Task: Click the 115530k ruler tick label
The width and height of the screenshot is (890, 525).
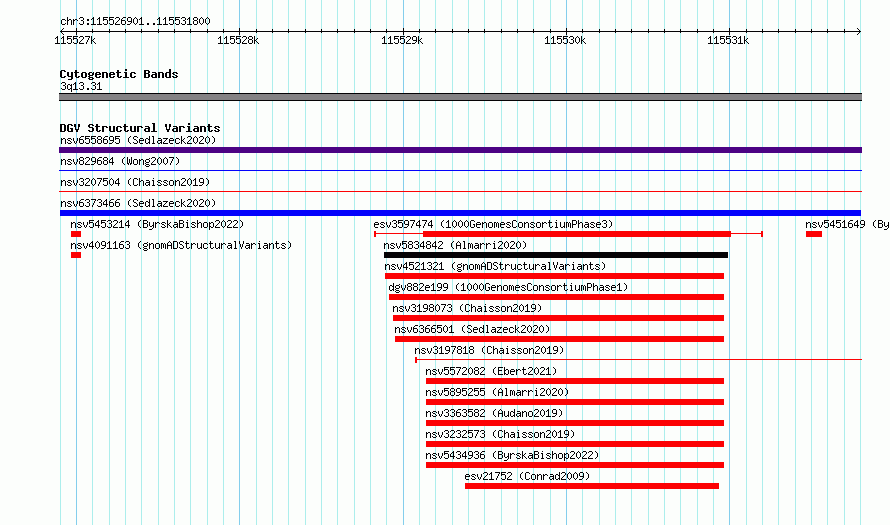Action: 565,40
